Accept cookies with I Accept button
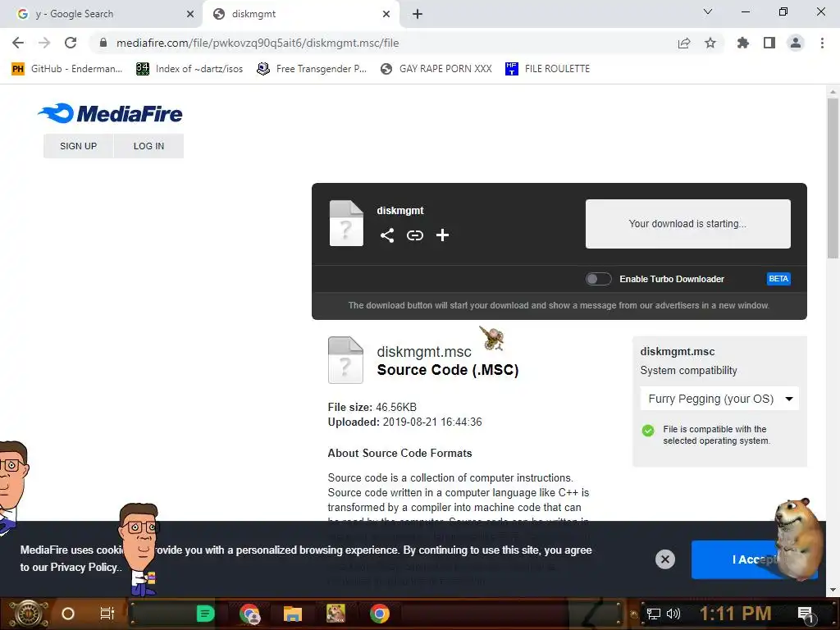 click(x=755, y=559)
